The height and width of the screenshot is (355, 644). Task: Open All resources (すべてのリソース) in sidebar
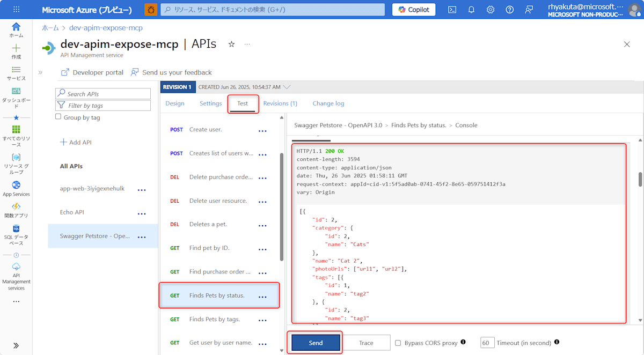pos(16,136)
